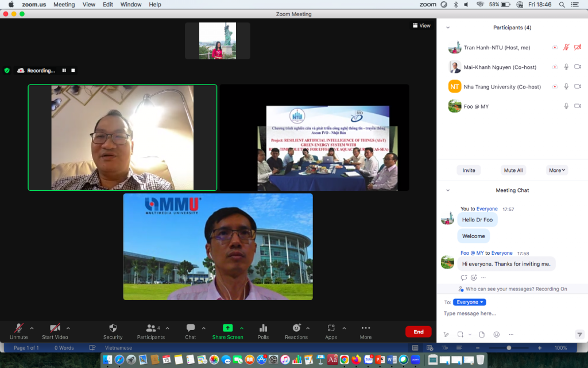Expand arrow next to Chat button
The width and height of the screenshot is (588, 368).
pos(204,328)
